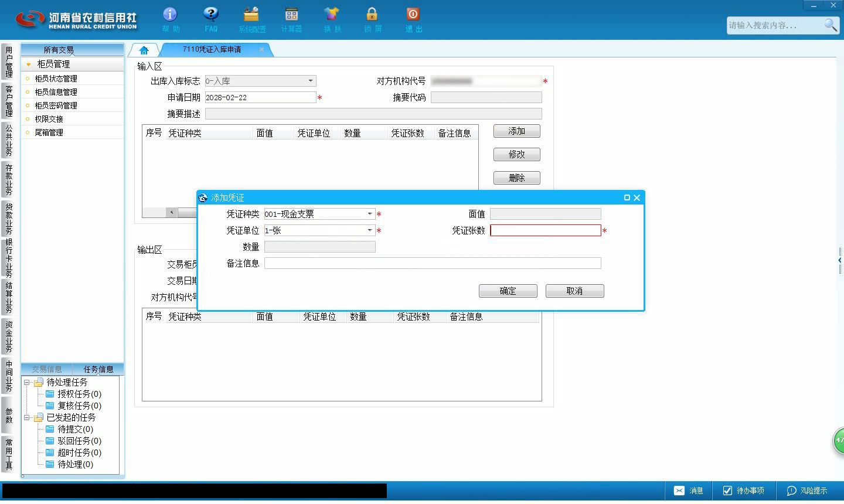Select the 7110凭证入库申请 tab
This screenshot has height=504, width=844.
click(x=212, y=49)
